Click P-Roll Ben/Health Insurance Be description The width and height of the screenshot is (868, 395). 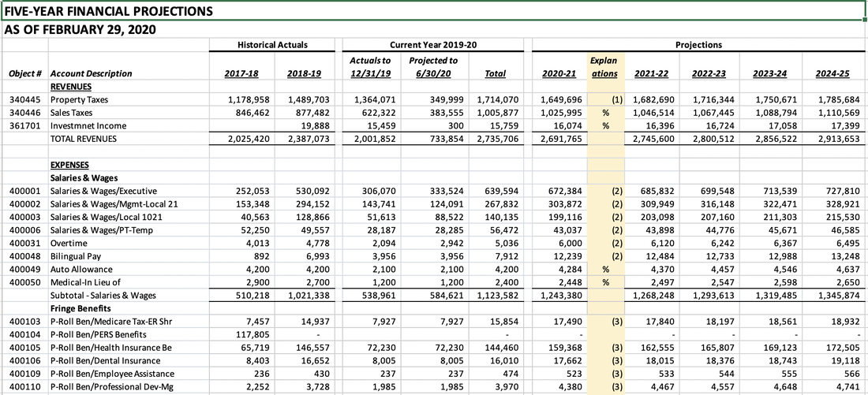pyautogui.click(x=110, y=348)
